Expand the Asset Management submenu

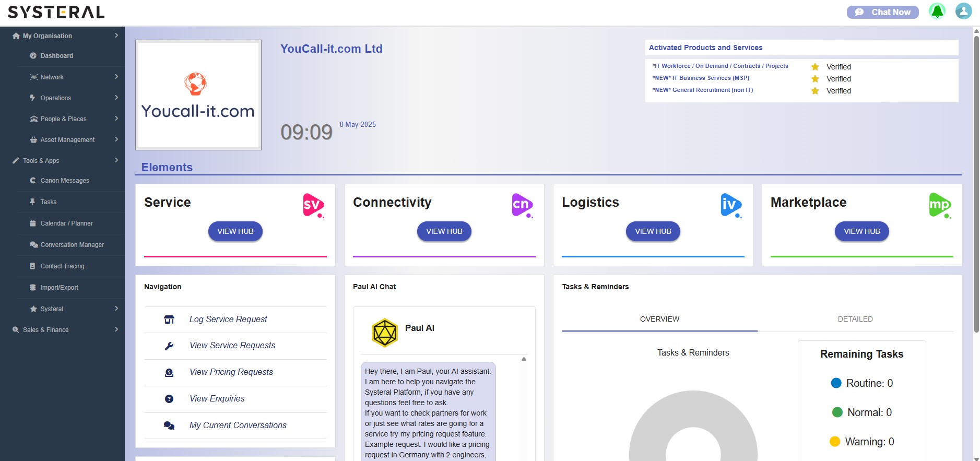pos(116,139)
